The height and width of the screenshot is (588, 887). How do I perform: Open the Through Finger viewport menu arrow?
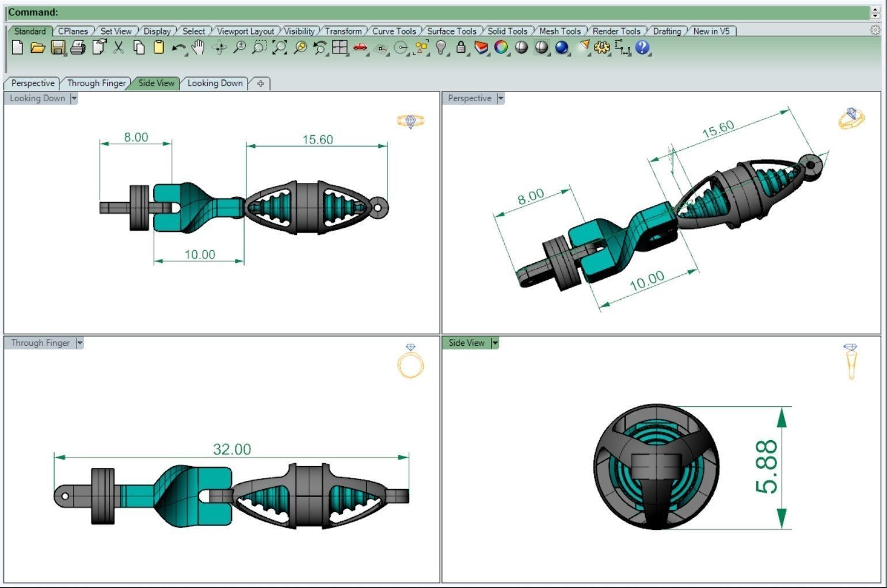(79, 343)
